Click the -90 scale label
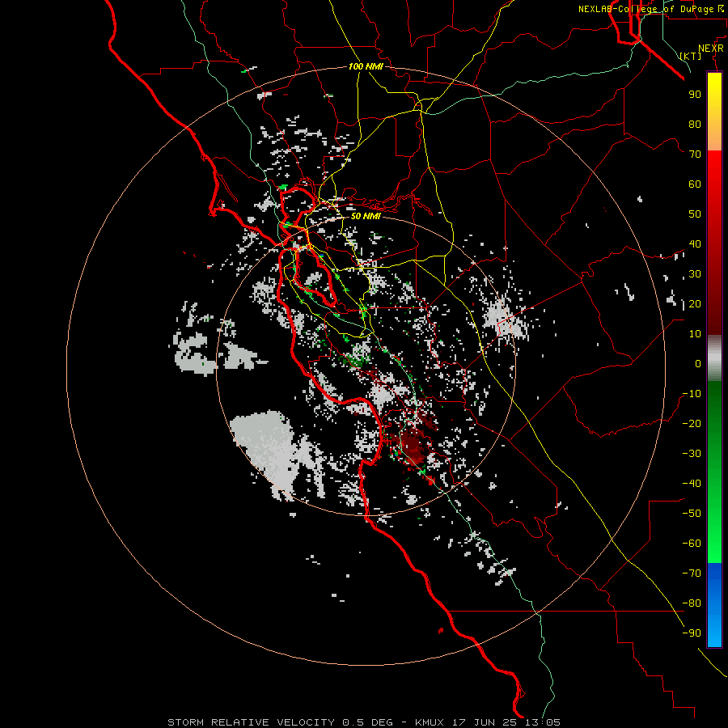The width and height of the screenshot is (728, 728). [x=692, y=633]
